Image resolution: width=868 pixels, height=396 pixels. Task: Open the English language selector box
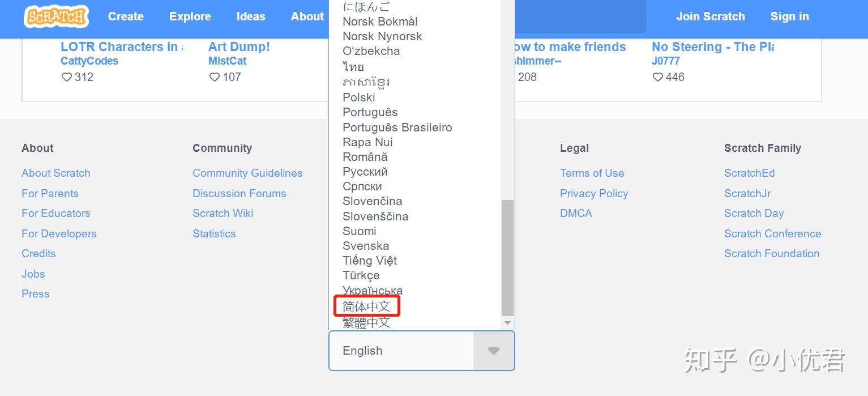401,351
